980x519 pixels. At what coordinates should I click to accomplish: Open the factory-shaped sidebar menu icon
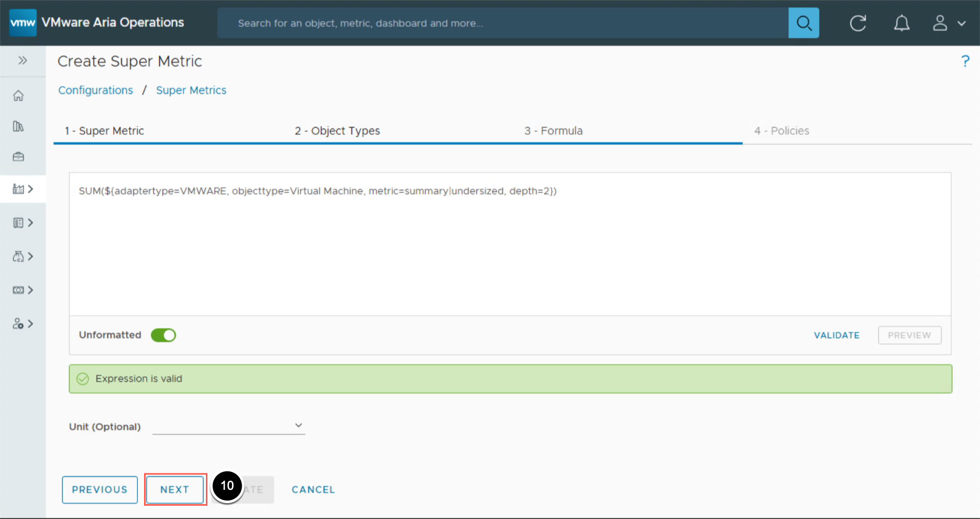click(x=19, y=189)
